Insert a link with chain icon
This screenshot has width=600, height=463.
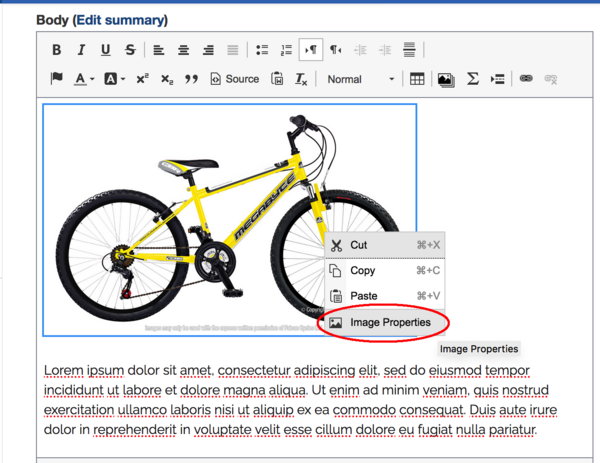point(524,79)
